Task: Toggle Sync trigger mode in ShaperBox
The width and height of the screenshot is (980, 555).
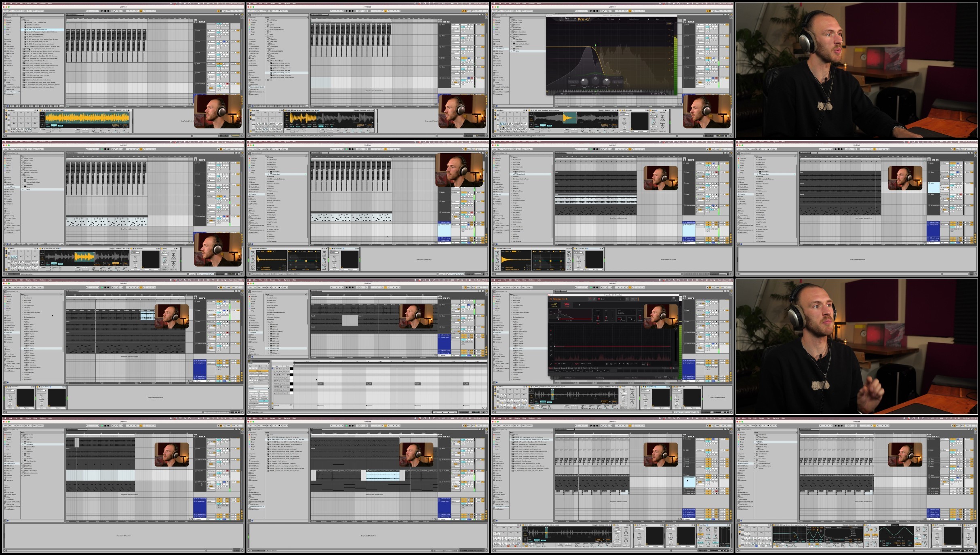Action: point(577,364)
